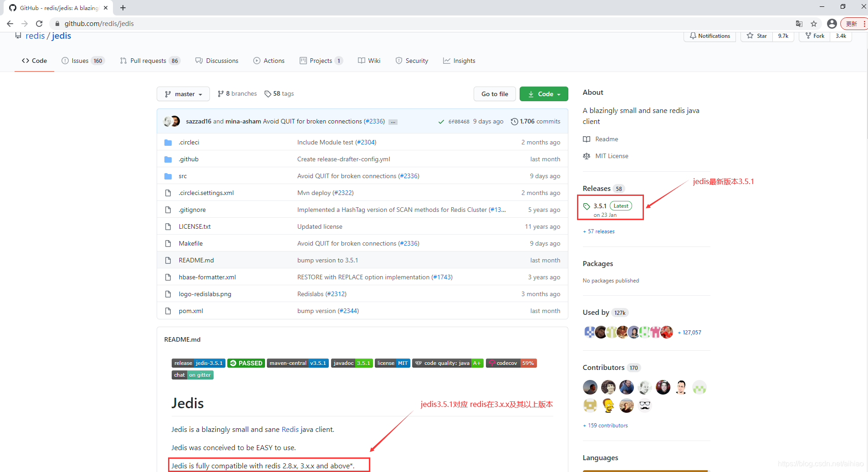Open the Security tab
Image resolution: width=868 pixels, height=472 pixels.
[412, 61]
